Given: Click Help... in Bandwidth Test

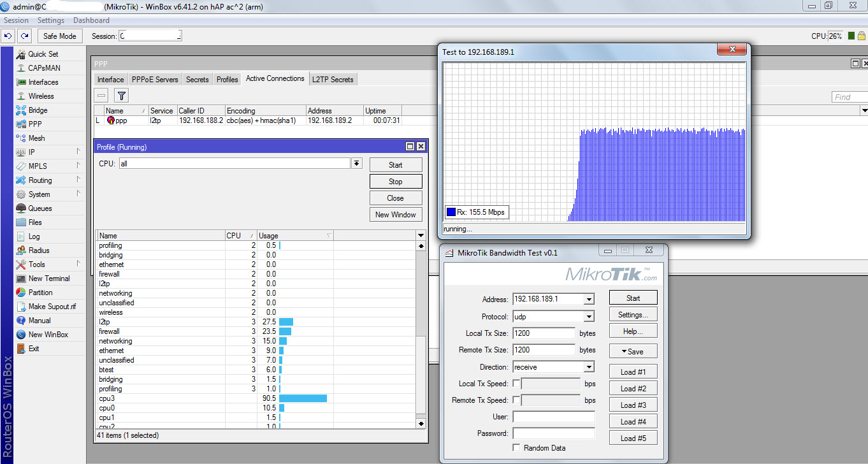Looking at the screenshot, I should point(633,331).
